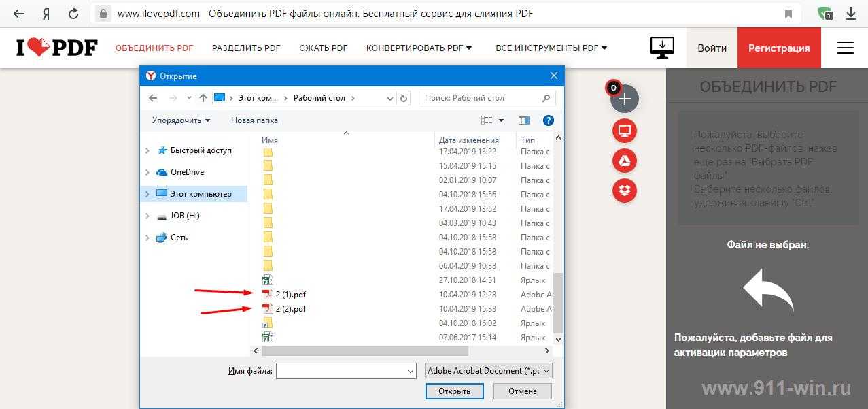Open Adobe Acrobat Document file type filter
The image size is (868, 409).
click(488, 371)
